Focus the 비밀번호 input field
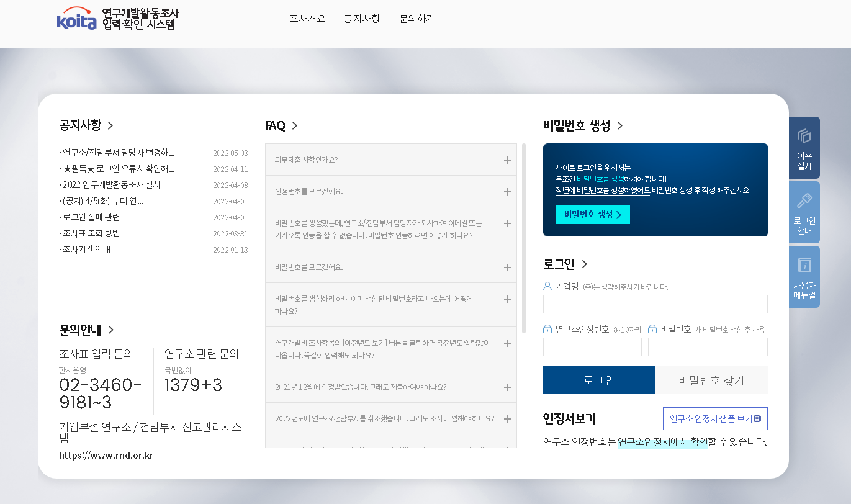This screenshot has width=851, height=504. (708, 347)
